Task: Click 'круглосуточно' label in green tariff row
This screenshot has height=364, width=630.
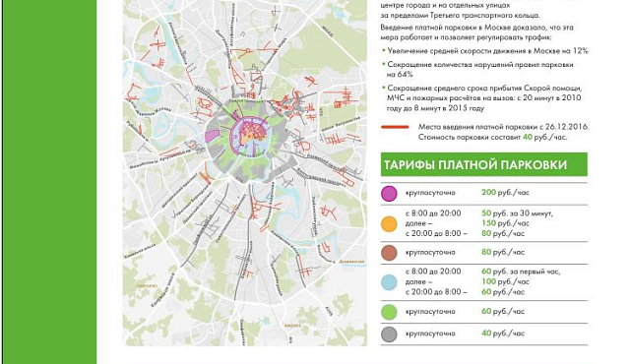Action: [430, 312]
